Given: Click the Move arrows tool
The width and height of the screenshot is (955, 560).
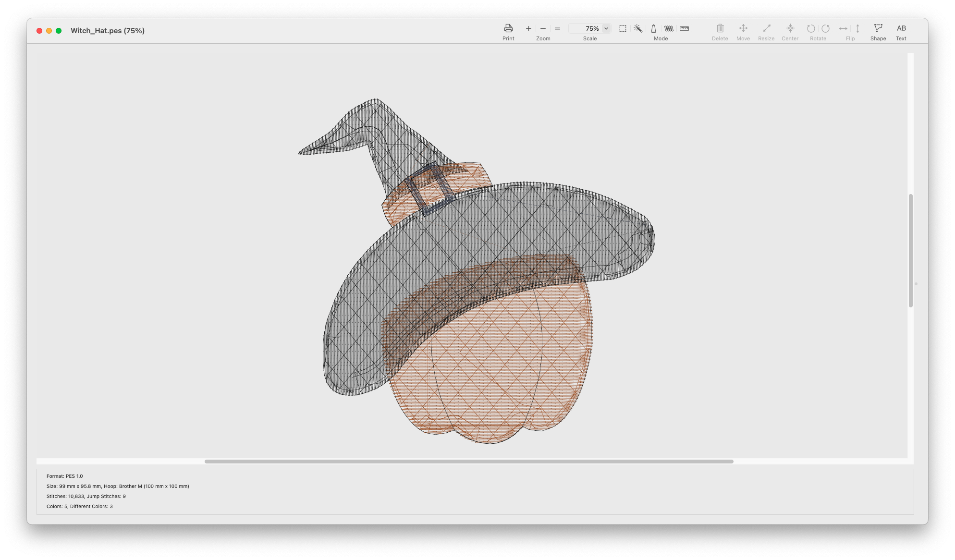Looking at the screenshot, I should pyautogui.click(x=743, y=28).
